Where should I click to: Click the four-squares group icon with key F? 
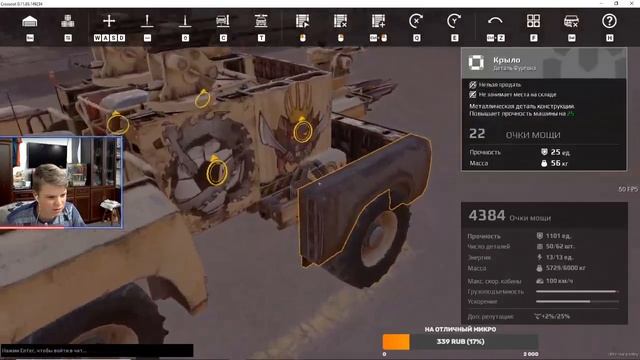click(x=533, y=21)
